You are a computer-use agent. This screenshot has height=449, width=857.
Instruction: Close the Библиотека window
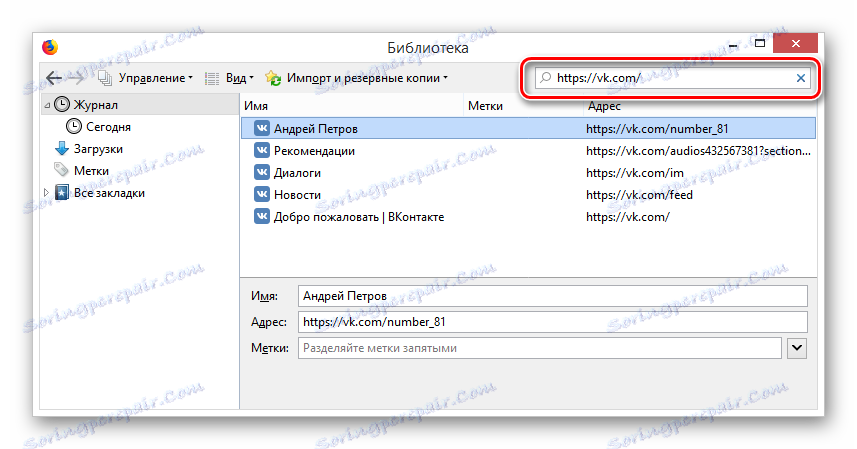coord(795,43)
